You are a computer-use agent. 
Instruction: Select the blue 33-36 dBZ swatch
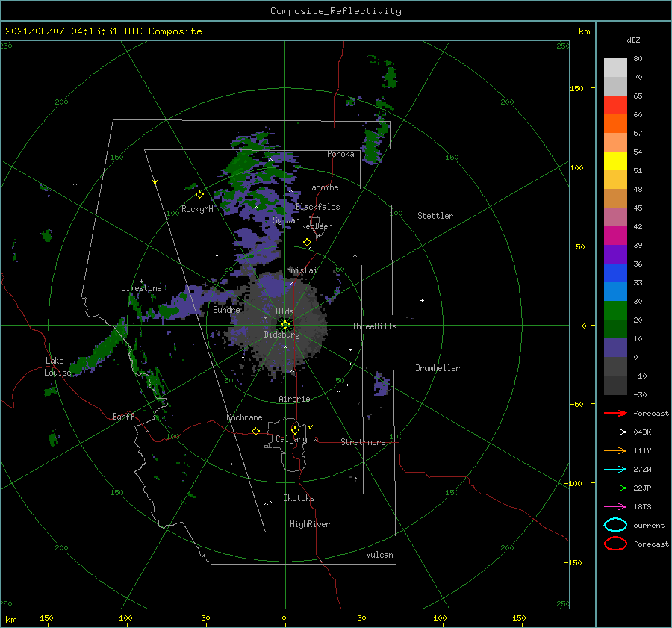(x=615, y=273)
